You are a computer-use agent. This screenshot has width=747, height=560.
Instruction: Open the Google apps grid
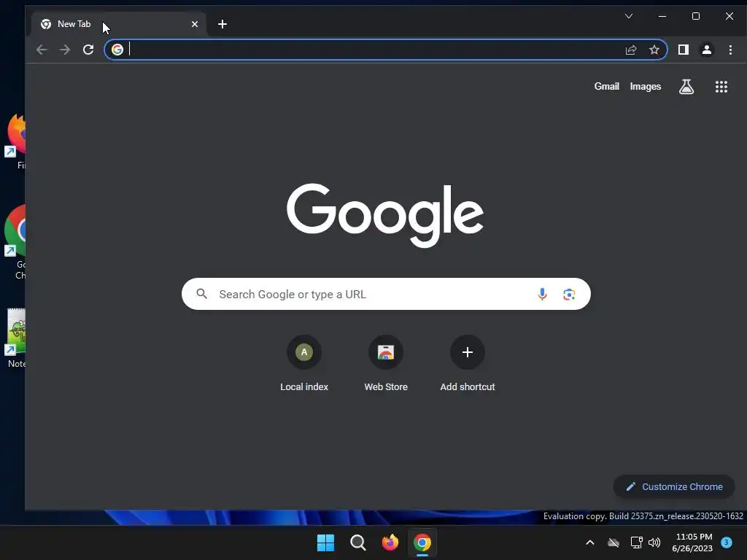tap(721, 87)
